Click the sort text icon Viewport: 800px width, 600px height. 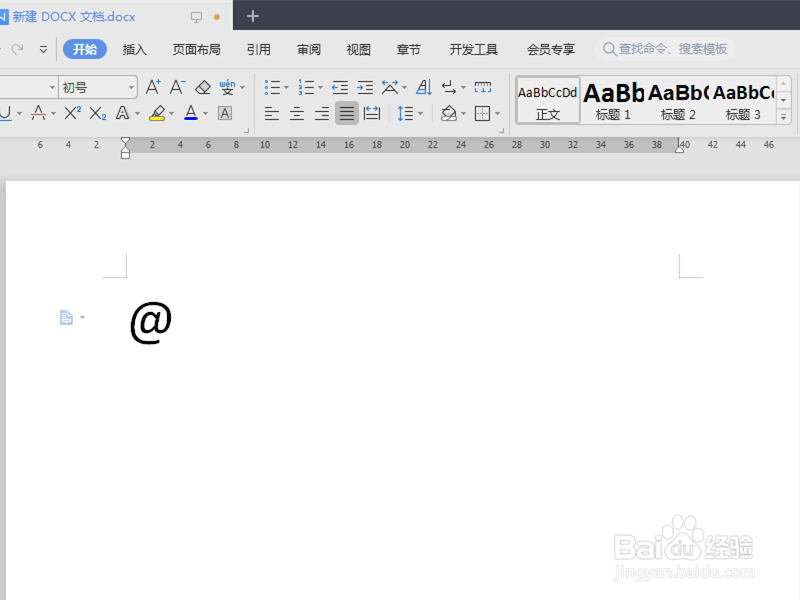point(424,87)
